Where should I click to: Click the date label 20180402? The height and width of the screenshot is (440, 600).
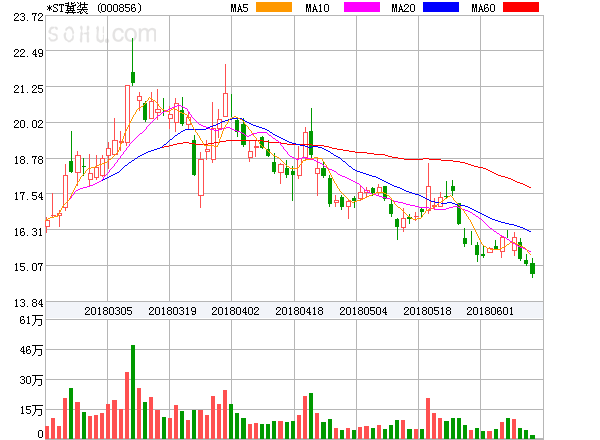(x=235, y=311)
